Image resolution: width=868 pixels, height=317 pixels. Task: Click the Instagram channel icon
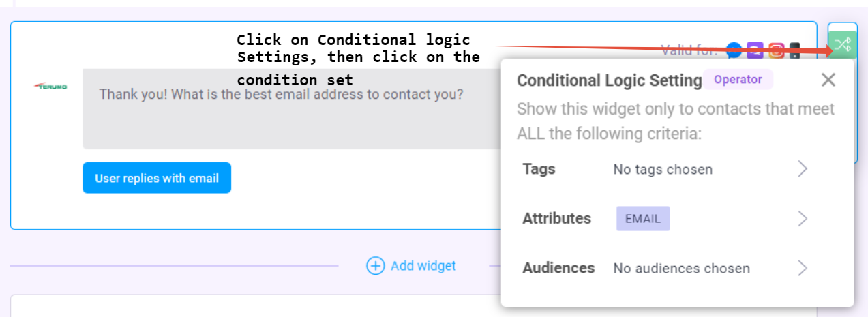point(776,50)
